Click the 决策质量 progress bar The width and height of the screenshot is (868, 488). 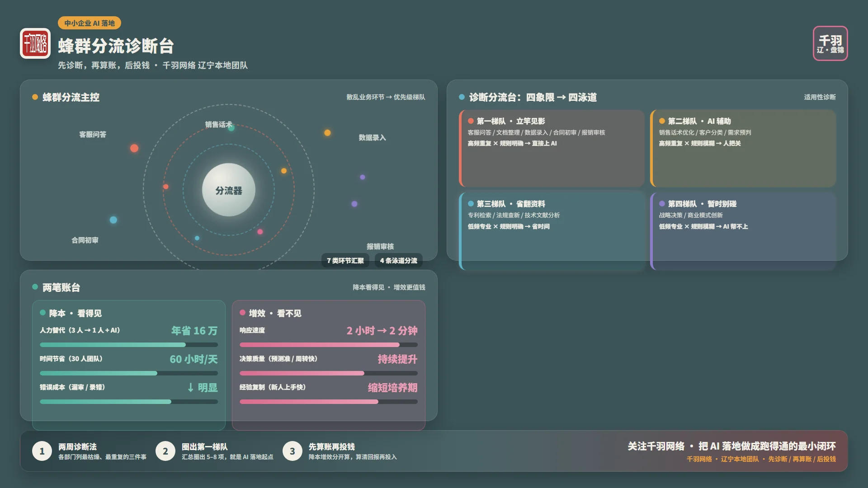[329, 373]
